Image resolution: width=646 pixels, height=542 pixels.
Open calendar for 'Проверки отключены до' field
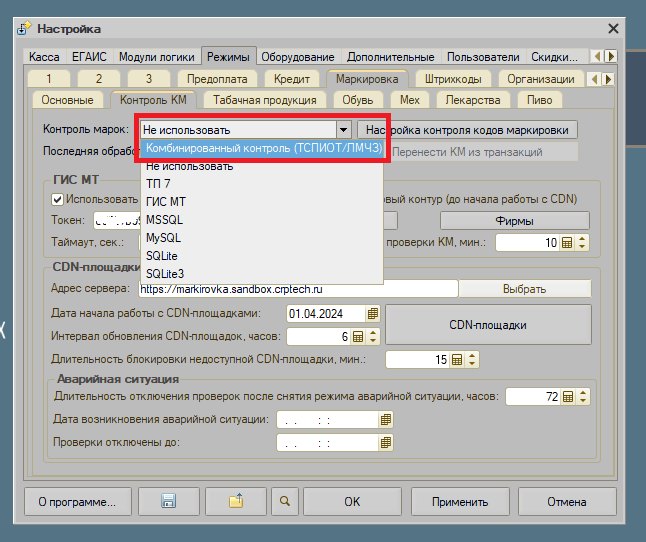[386, 443]
